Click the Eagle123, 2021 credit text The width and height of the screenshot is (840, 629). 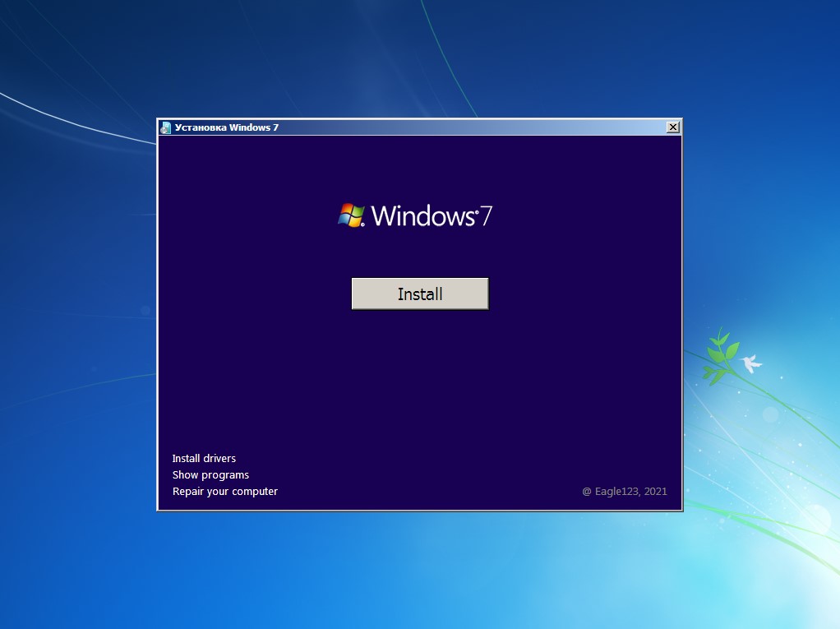[625, 492]
